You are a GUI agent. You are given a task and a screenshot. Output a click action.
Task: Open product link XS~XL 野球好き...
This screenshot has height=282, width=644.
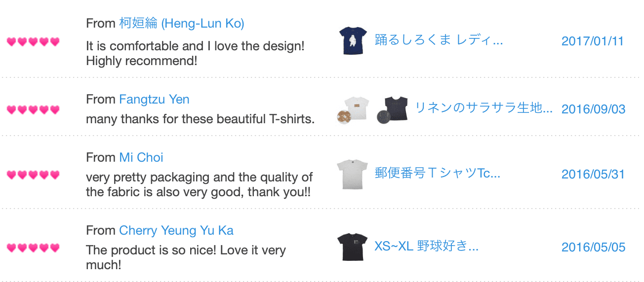426,246
